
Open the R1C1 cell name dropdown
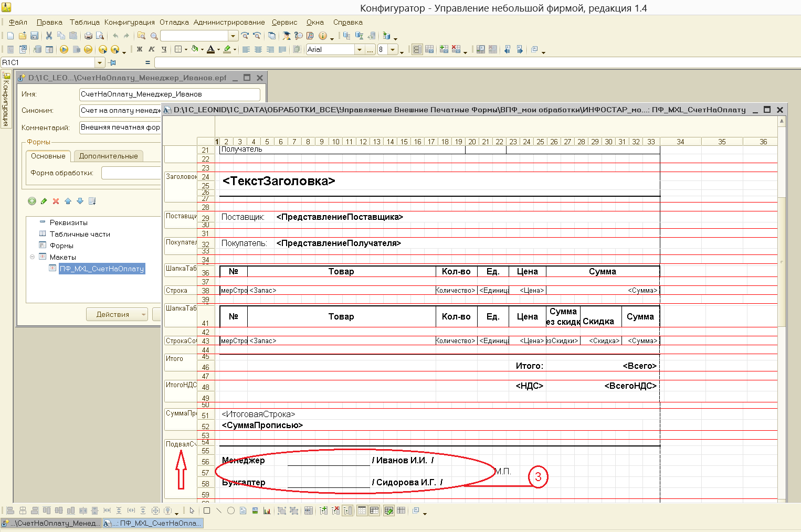click(x=100, y=62)
